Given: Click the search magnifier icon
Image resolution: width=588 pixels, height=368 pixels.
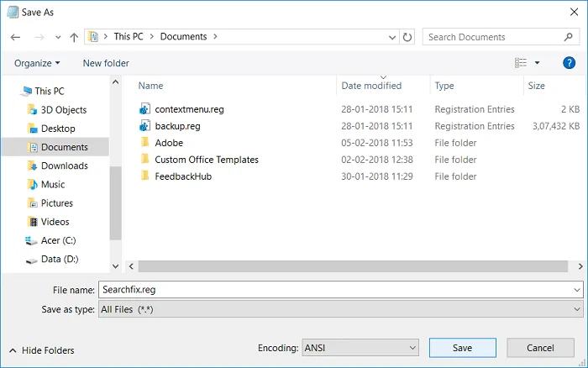Looking at the screenshot, I should coord(568,37).
